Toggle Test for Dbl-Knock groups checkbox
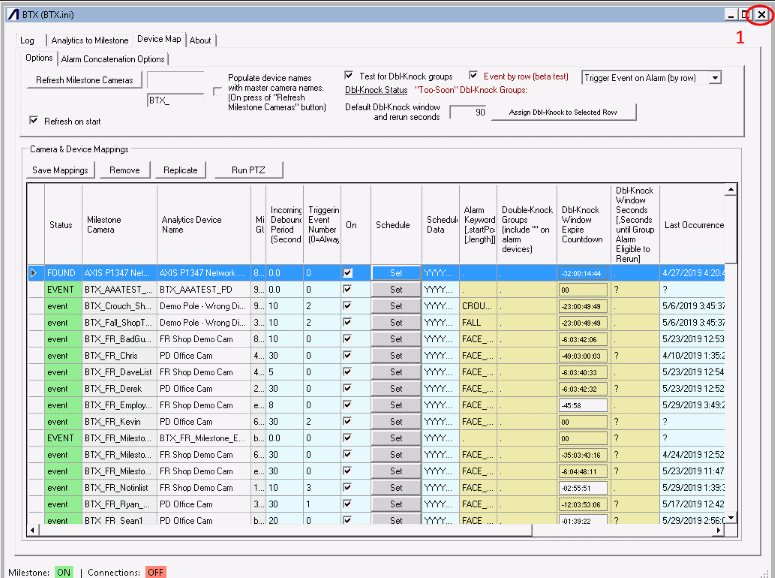775x578 pixels. coord(348,75)
